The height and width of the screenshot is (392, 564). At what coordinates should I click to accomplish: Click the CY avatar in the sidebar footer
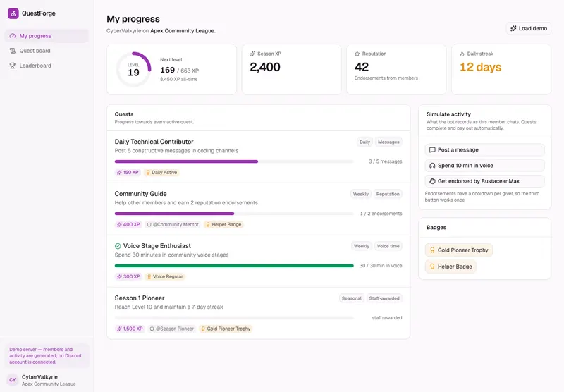[13, 380]
